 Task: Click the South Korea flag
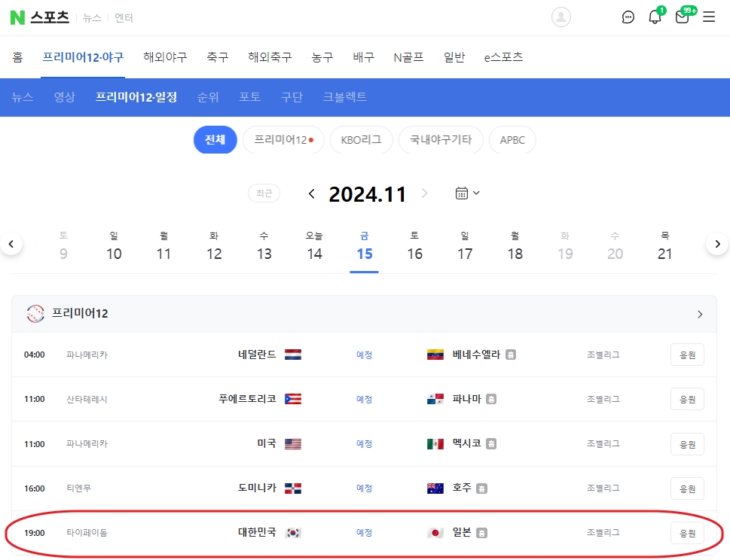(293, 533)
